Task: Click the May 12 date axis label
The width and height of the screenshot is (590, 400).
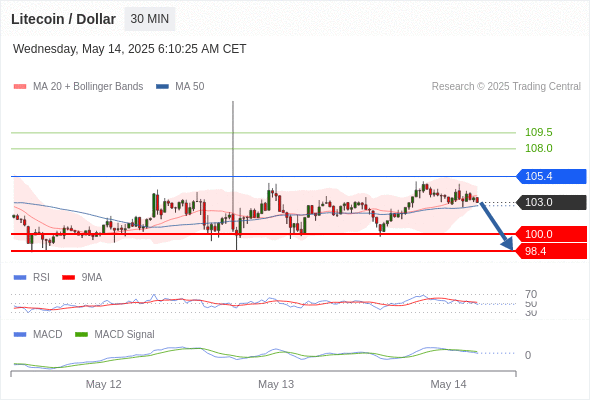Action: pos(103,384)
